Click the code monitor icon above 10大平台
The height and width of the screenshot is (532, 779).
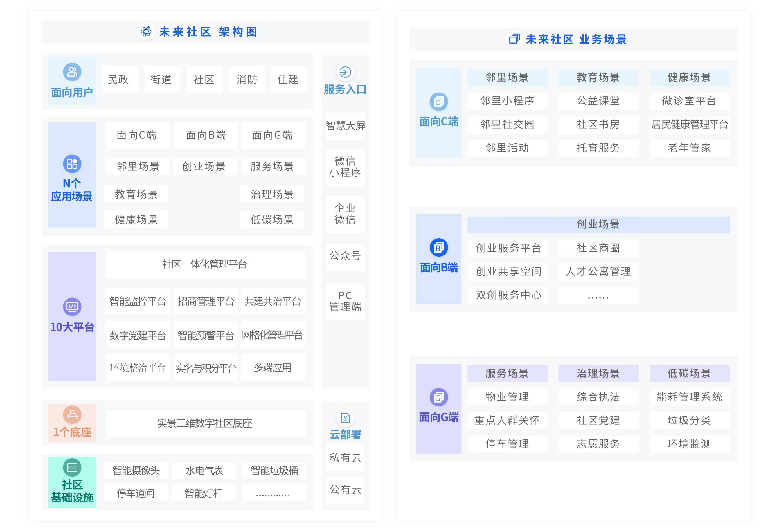click(x=72, y=306)
